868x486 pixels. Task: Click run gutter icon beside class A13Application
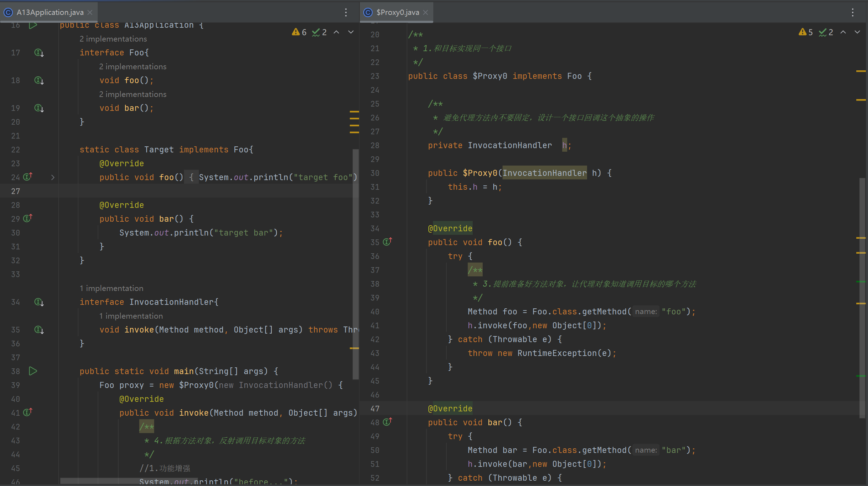click(33, 25)
